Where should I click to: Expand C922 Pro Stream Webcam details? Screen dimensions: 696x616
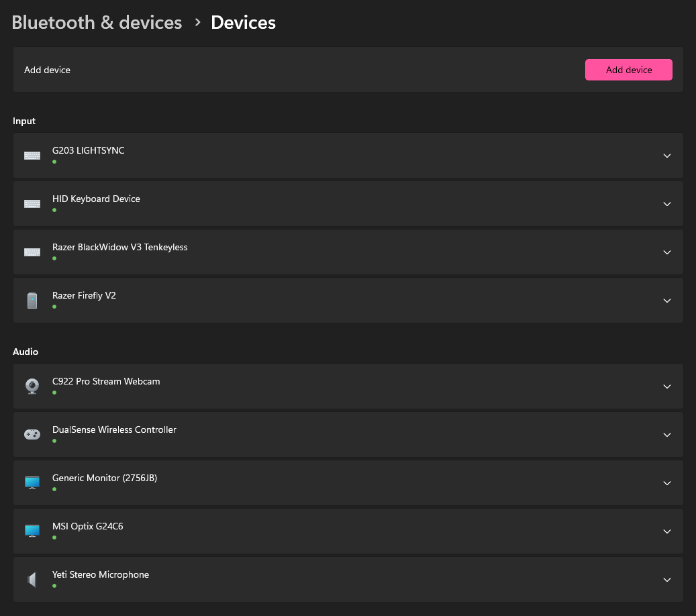point(666,387)
